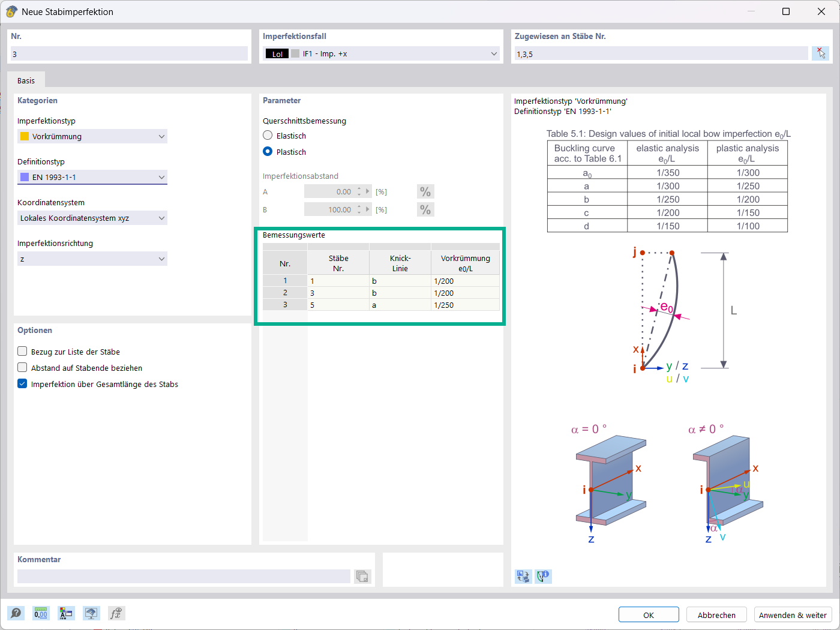Viewport: 840px width, 630px height.
Task: Open the Imperfektionsfall dropdown
Action: coord(382,53)
